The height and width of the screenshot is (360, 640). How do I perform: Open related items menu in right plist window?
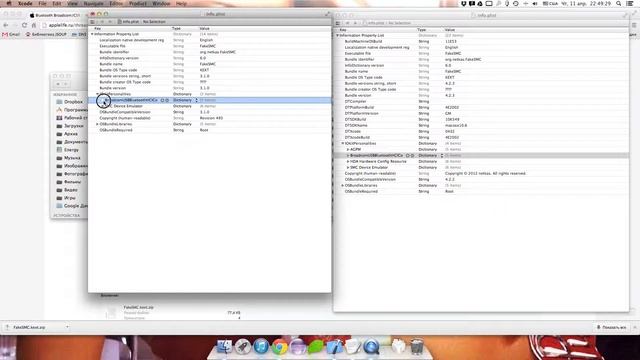point(338,23)
